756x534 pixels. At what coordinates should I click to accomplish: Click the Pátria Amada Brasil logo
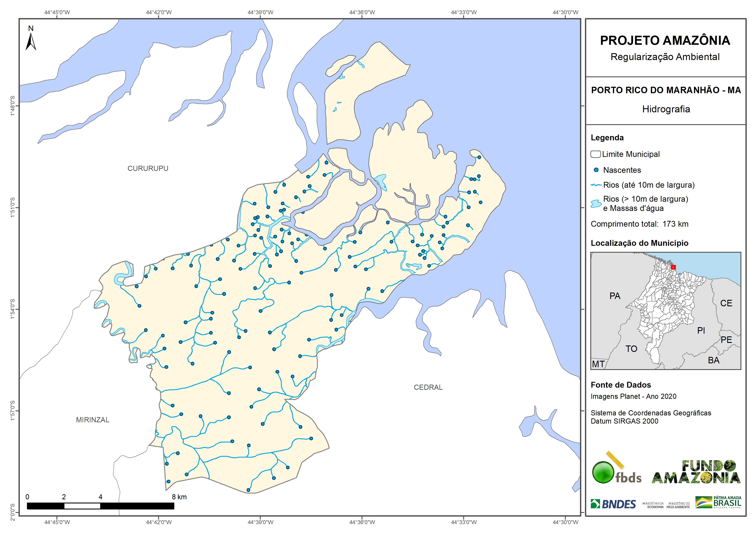(x=718, y=502)
